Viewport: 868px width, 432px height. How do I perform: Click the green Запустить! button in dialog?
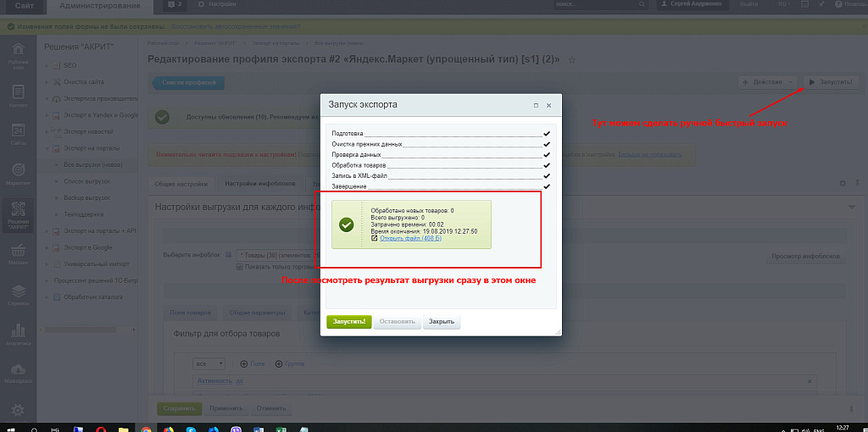(x=349, y=322)
